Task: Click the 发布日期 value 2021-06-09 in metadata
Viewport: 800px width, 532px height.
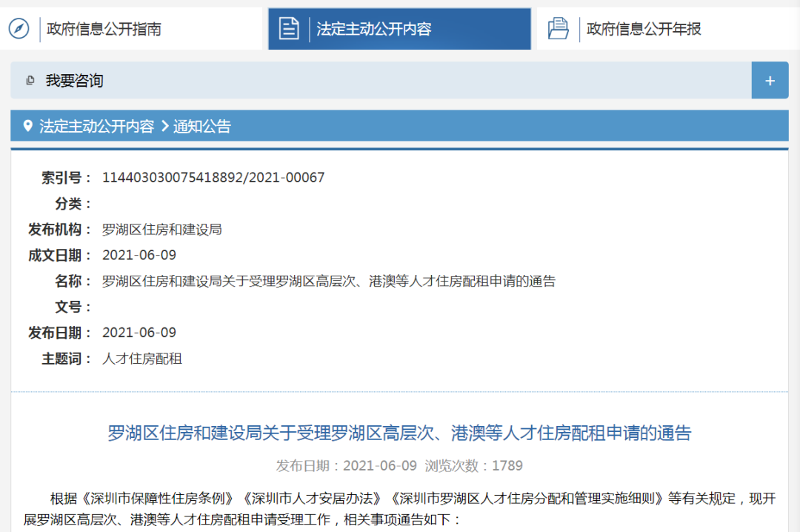Action: coord(139,333)
